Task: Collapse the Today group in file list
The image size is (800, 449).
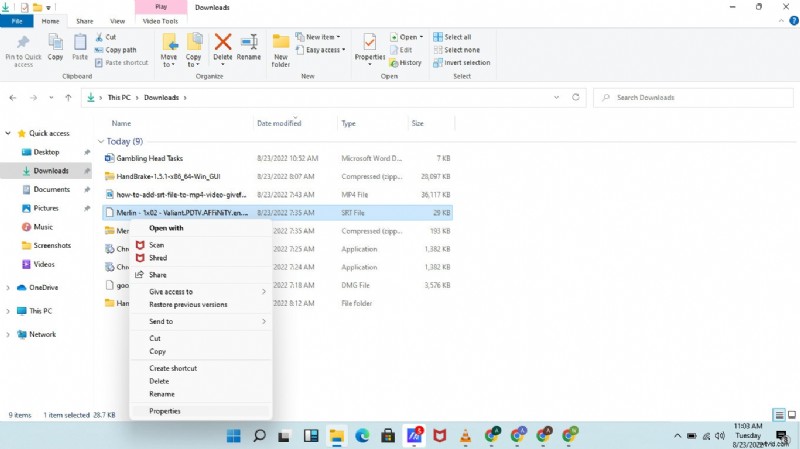Action: [101, 141]
